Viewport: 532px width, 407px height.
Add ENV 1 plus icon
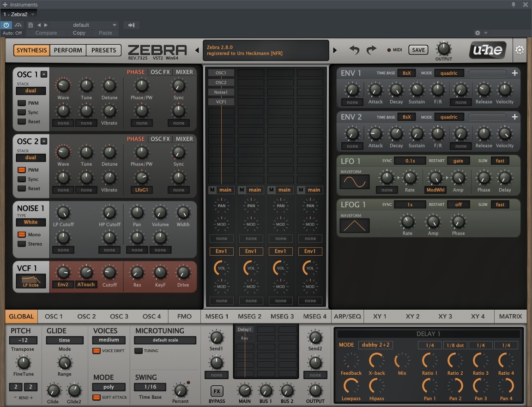[514, 73]
